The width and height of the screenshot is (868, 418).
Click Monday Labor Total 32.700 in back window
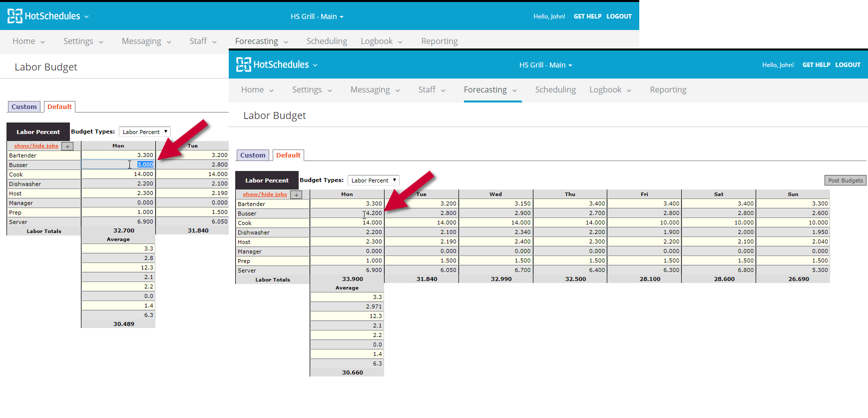(124, 231)
